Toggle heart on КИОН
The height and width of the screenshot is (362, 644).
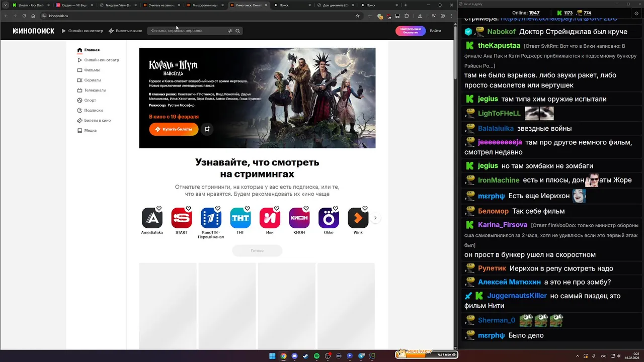click(306, 209)
